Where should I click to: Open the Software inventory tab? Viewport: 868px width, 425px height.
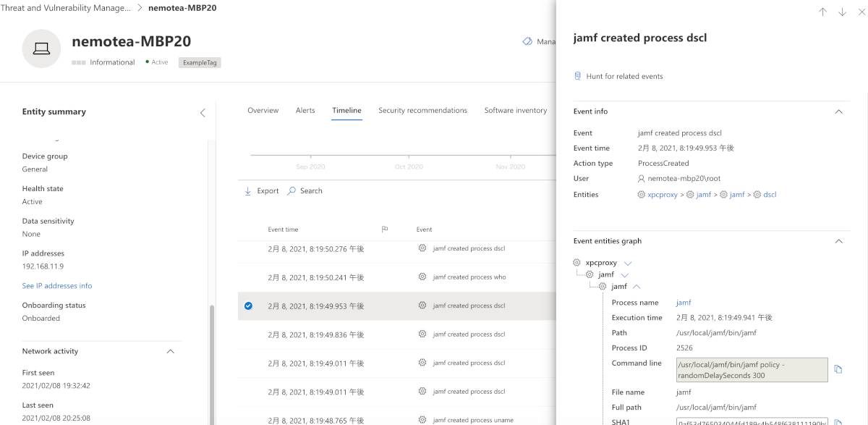(x=514, y=110)
